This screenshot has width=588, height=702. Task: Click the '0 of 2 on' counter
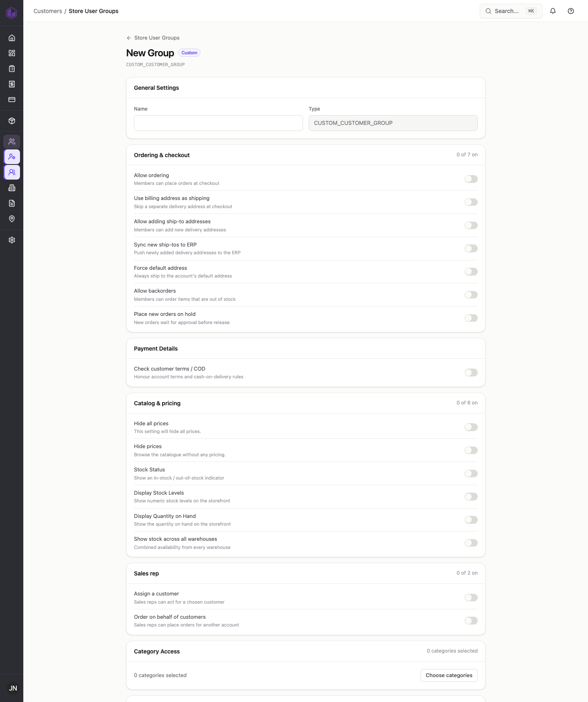(x=467, y=573)
